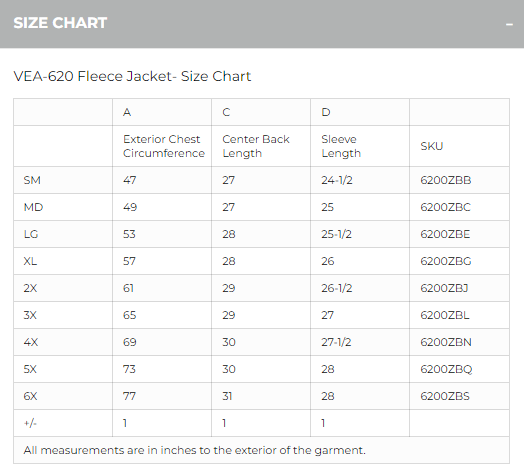Select SKU 6200ZBE in LG row
Image resolution: width=524 pixels, height=475 pixels.
(445, 234)
